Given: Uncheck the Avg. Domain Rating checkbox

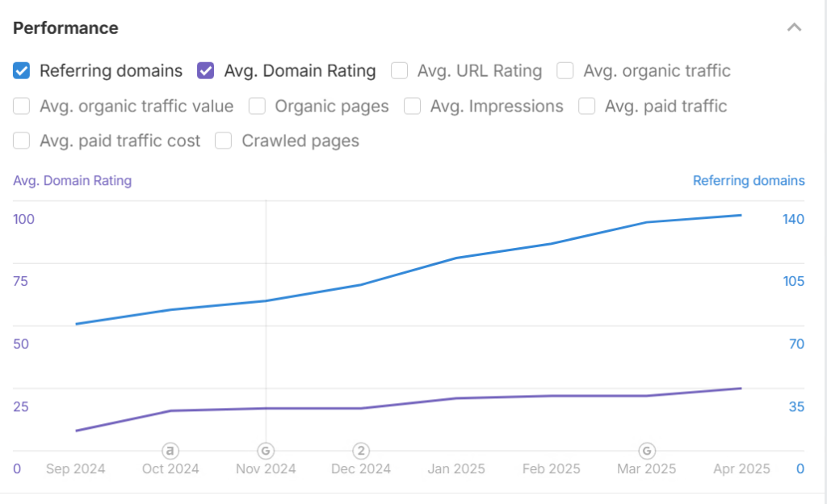Looking at the screenshot, I should (206, 70).
